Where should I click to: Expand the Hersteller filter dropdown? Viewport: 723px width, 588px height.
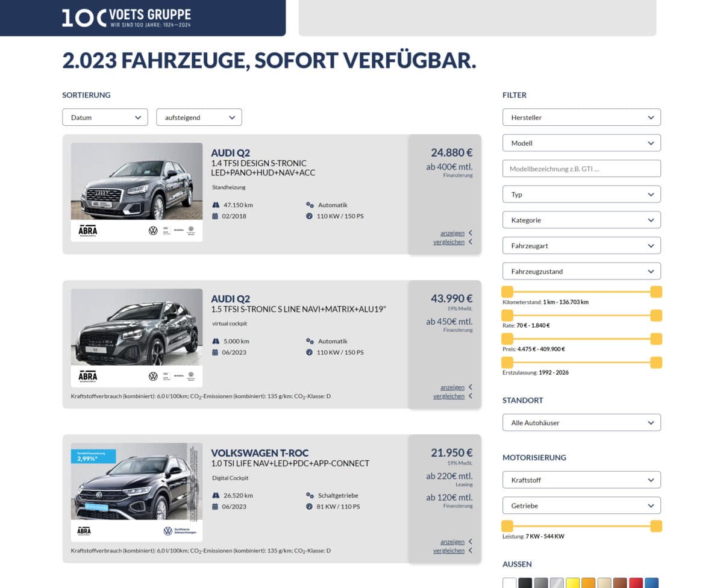[581, 117]
